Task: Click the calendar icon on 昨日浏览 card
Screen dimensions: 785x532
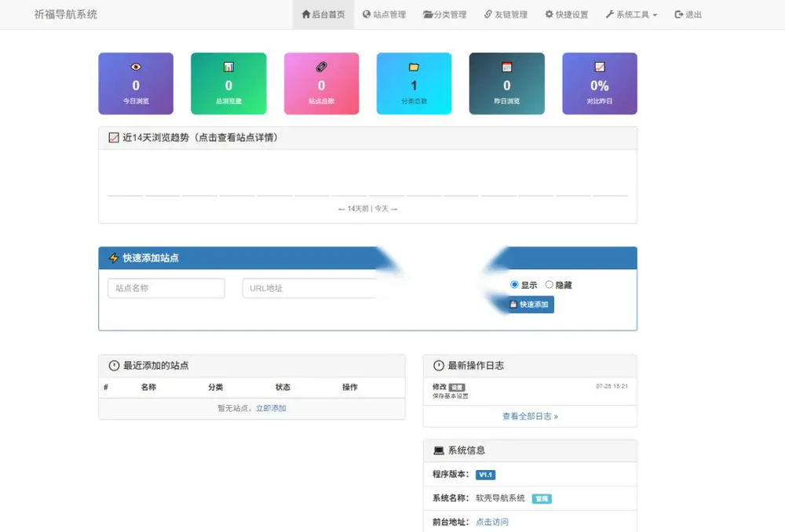Action: (x=506, y=67)
